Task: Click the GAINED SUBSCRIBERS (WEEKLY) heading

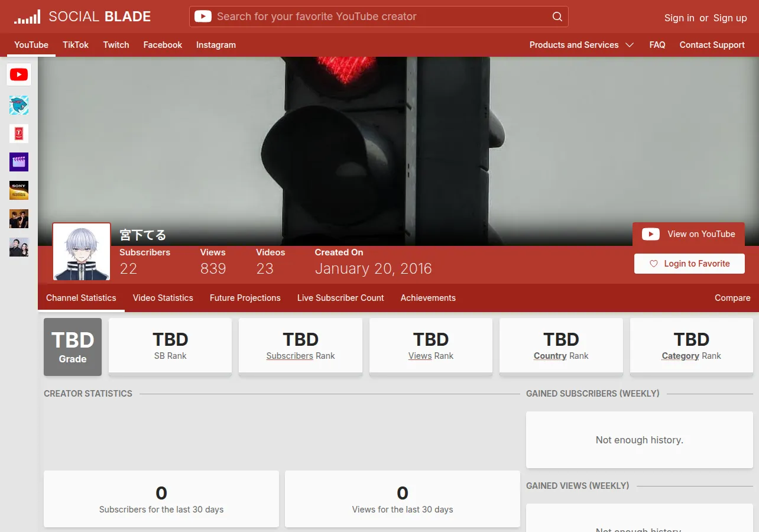Action: tap(593, 394)
